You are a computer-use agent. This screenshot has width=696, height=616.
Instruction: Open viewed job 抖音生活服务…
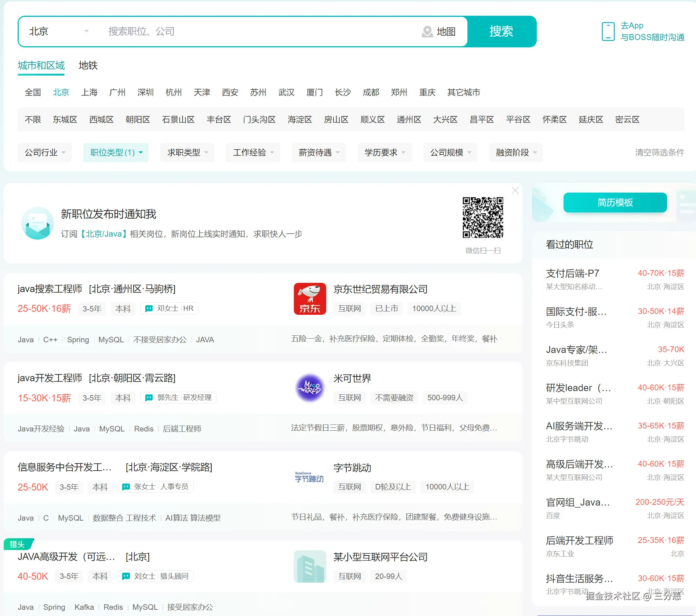(579, 579)
